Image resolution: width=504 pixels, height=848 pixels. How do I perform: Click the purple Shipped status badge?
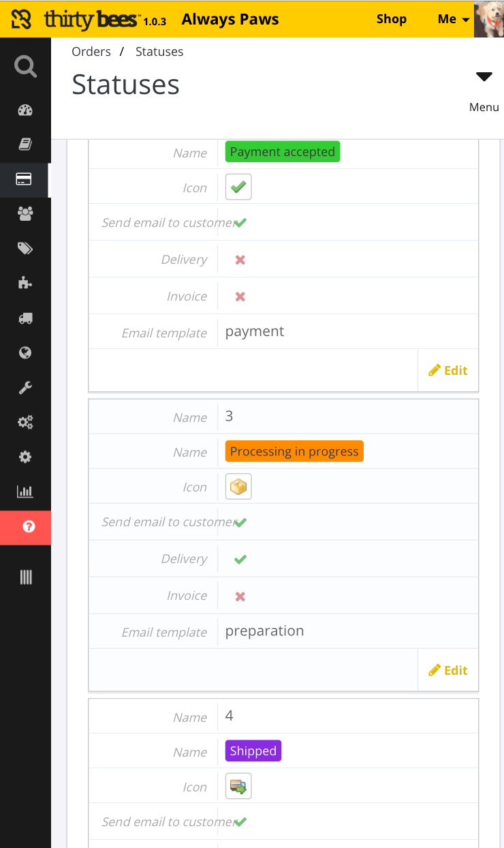[253, 751]
